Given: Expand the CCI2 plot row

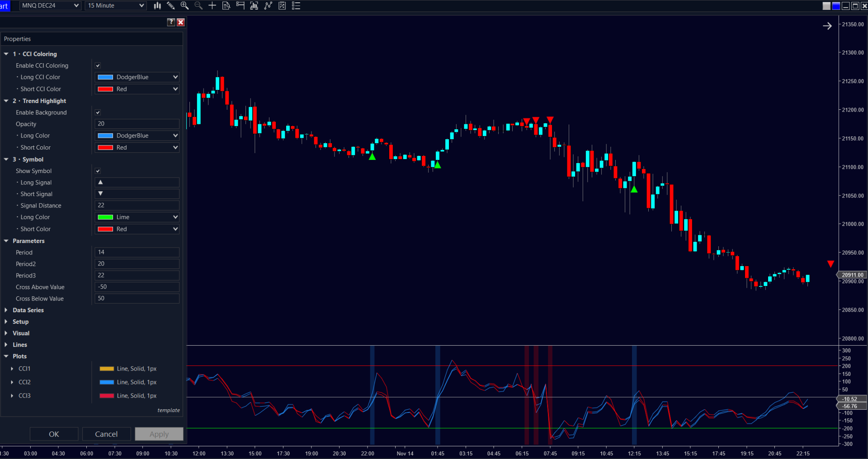Looking at the screenshot, I should pos(12,382).
